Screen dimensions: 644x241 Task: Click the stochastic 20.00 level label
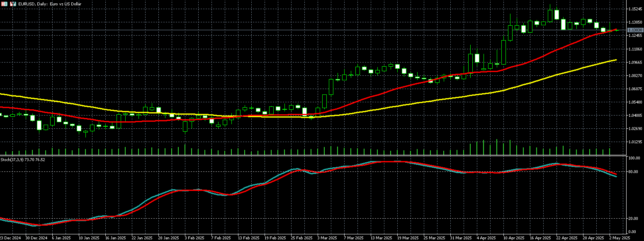tap(633, 219)
